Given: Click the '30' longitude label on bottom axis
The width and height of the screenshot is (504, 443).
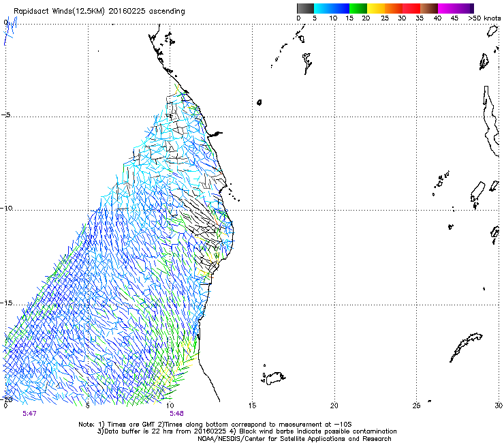Looking at the screenshot, I should (499, 406).
